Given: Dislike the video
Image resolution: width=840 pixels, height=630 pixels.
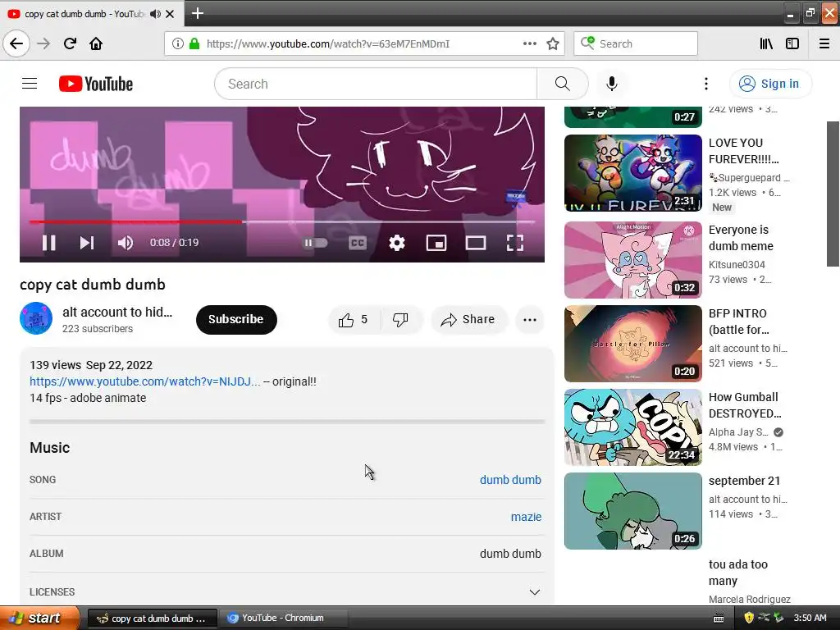Looking at the screenshot, I should coord(400,320).
